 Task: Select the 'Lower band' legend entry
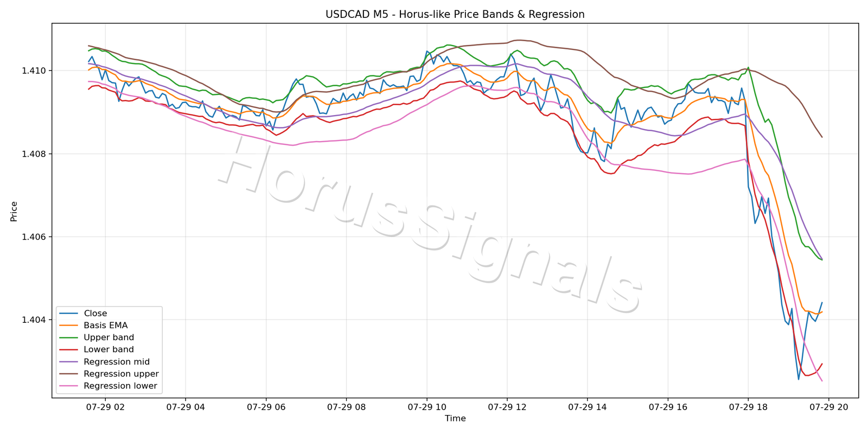(97, 350)
